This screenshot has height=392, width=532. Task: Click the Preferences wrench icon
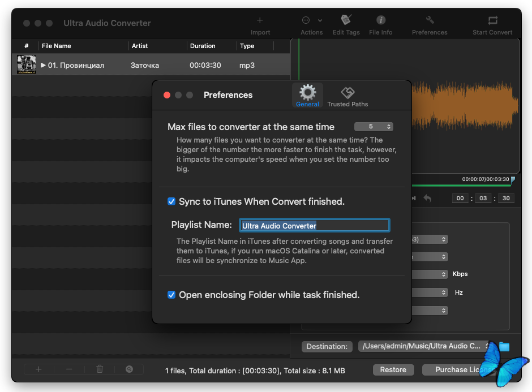(x=430, y=20)
